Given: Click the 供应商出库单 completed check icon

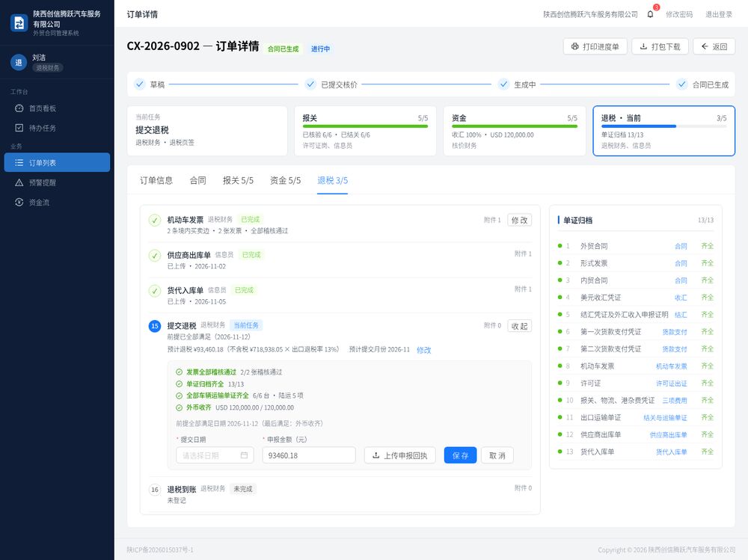Looking at the screenshot, I should 155,256.
